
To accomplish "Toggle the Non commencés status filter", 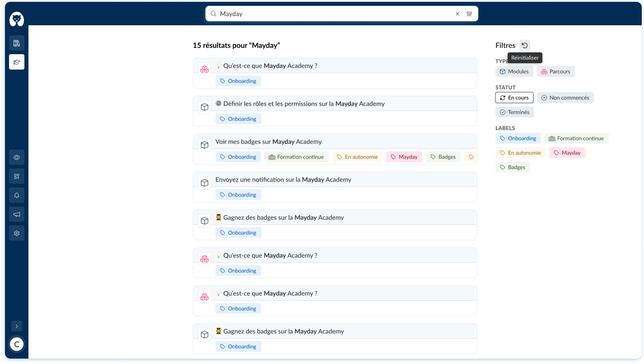I will click(x=565, y=98).
